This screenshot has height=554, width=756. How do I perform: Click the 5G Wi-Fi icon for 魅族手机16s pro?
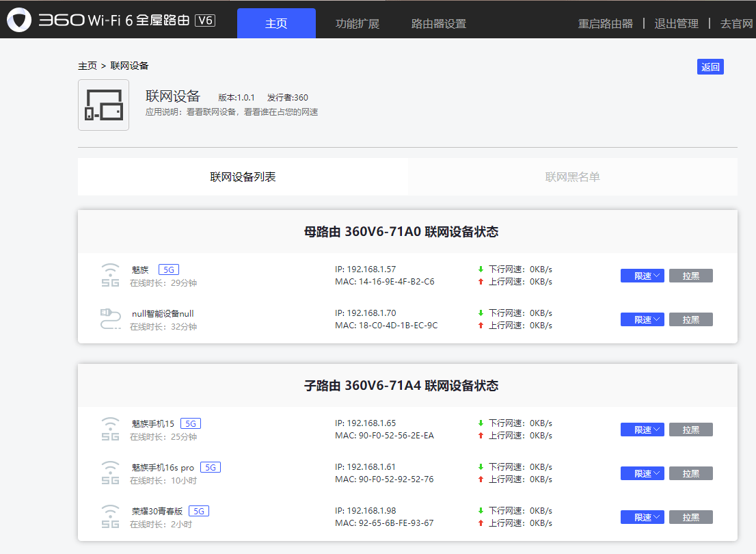(x=111, y=473)
